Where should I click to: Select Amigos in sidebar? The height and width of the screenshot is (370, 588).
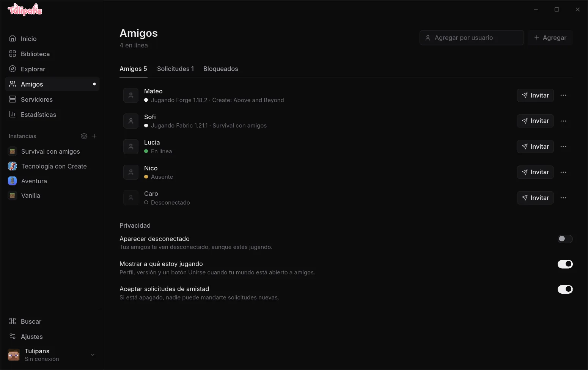point(52,84)
